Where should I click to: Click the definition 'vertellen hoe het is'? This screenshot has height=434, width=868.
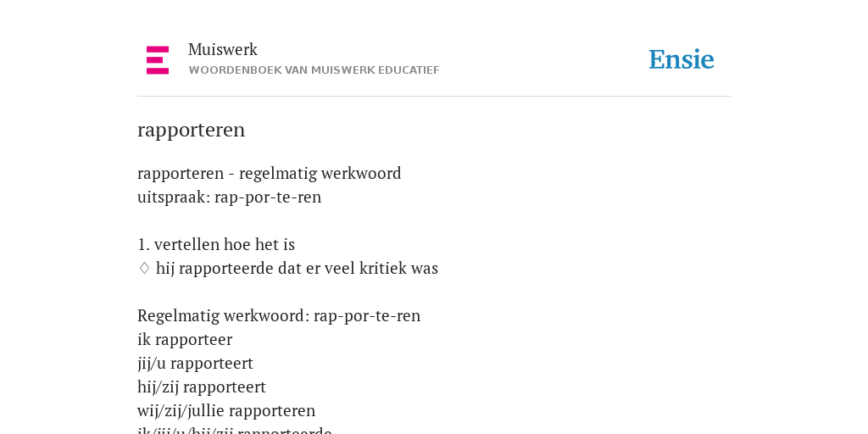[x=224, y=244]
